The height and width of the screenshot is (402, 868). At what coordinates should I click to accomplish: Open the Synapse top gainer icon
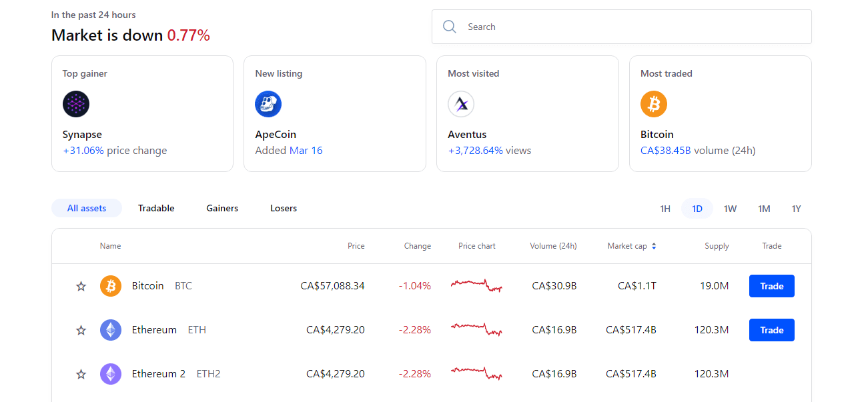pyautogui.click(x=76, y=104)
